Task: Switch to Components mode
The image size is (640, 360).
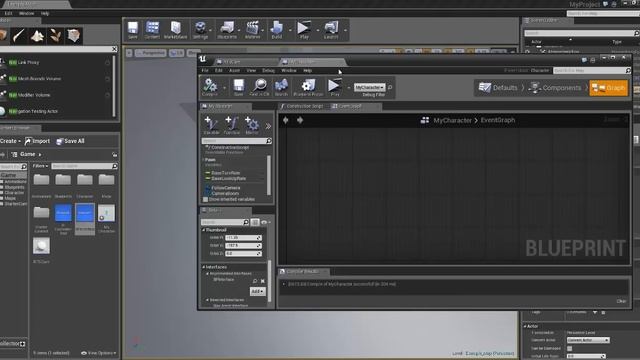Action: pyautogui.click(x=555, y=88)
